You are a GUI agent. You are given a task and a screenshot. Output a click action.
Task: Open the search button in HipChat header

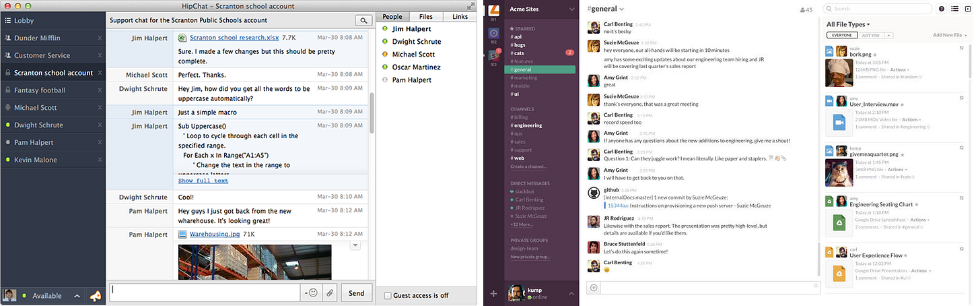363,21
